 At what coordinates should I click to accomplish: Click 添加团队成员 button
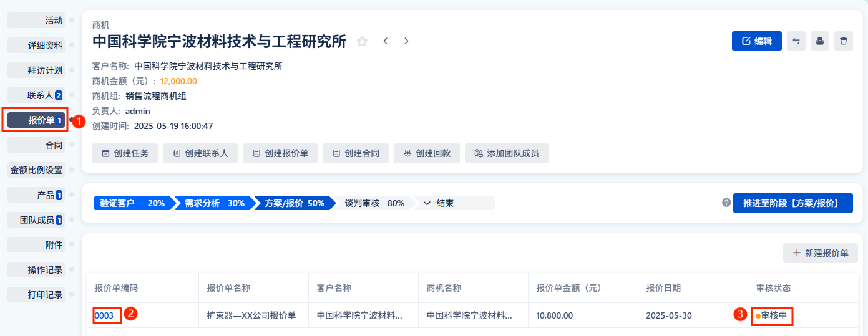pyautogui.click(x=507, y=153)
